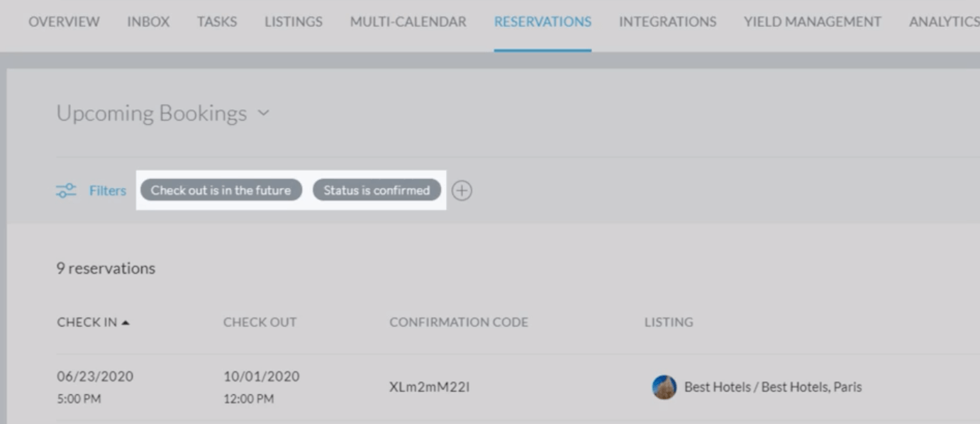Expand the Upcoming Bookings view dropdown
Screen dimensions: 980x424
pyautogui.click(x=264, y=113)
